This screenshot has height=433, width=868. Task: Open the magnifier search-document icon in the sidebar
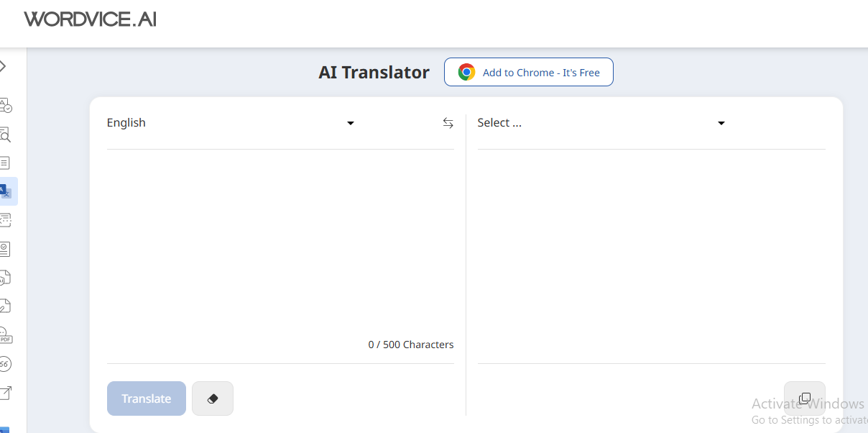[x=6, y=135]
